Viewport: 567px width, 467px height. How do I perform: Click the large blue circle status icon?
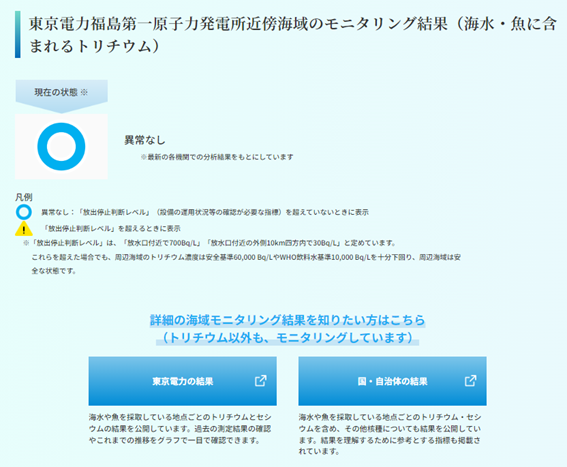[x=61, y=147]
